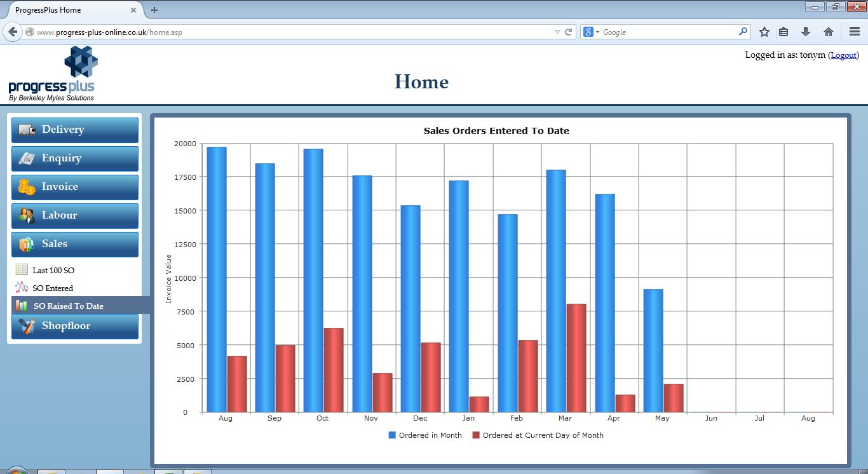The width and height of the screenshot is (868, 474).
Task: Open the Firefox downloads arrow icon
Action: point(806,32)
